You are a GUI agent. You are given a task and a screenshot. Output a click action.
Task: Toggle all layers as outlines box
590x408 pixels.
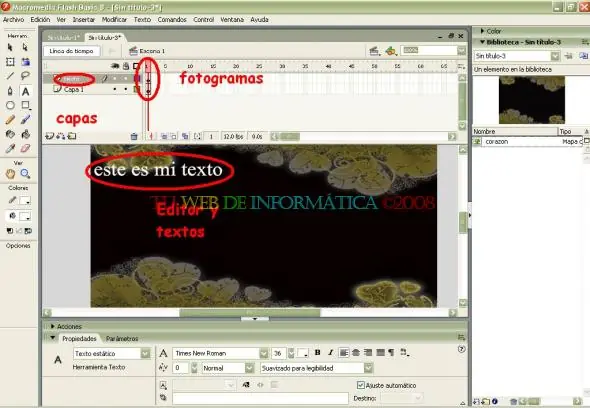136,66
